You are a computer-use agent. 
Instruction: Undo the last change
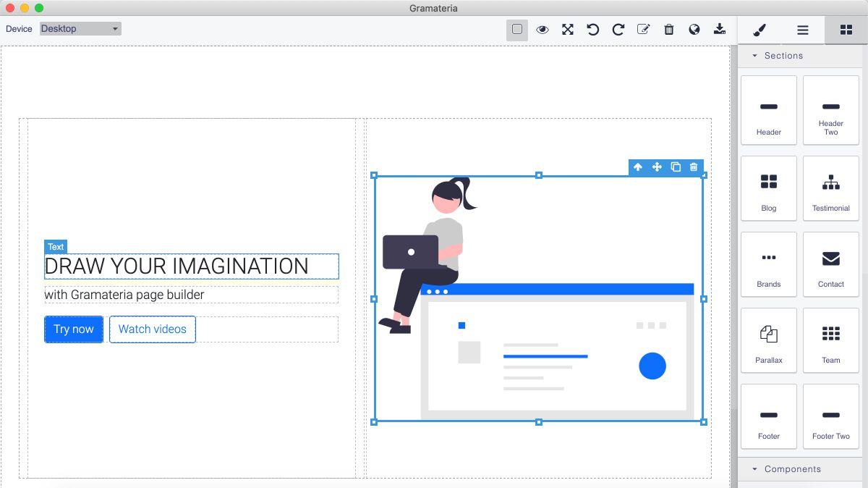pyautogui.click(x=593, y=29)
